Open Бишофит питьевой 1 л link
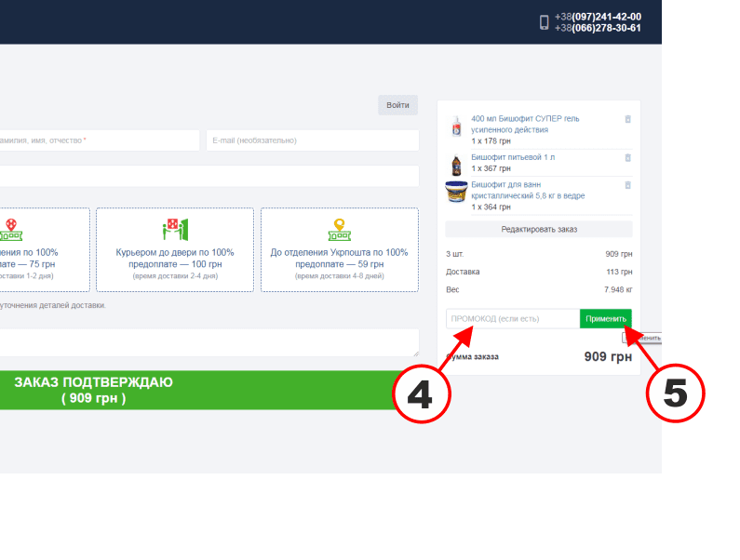 click(513, 157)
